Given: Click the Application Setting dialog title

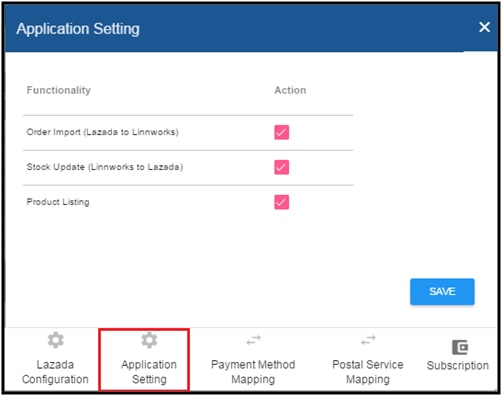Looking at the screenshot, I should (78, 29).
